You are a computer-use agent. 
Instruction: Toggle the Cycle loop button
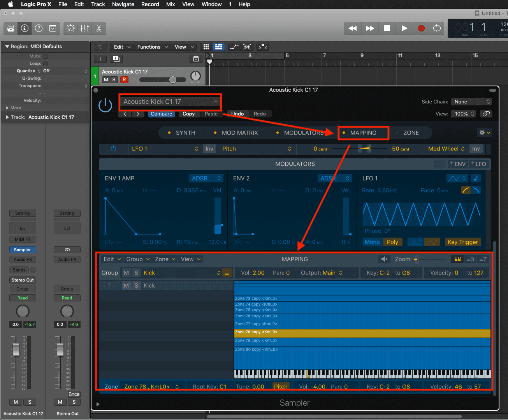tap(437, 28)
